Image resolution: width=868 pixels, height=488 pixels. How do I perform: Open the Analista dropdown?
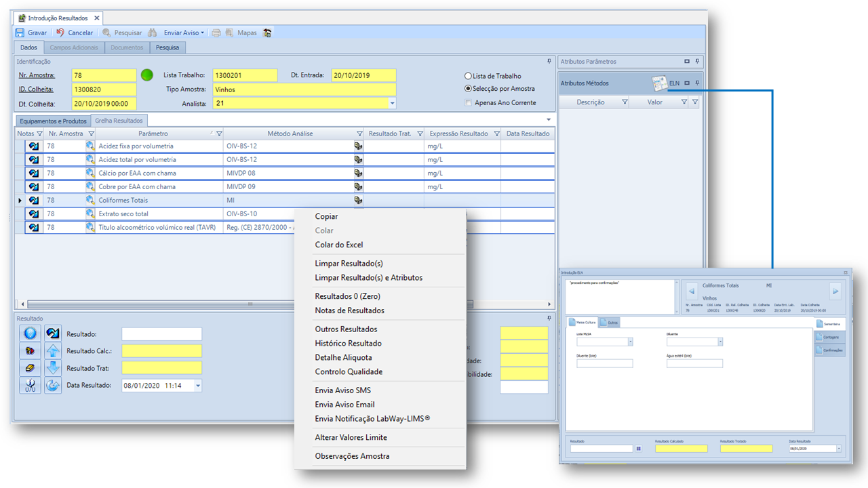(x=392, y=104)
